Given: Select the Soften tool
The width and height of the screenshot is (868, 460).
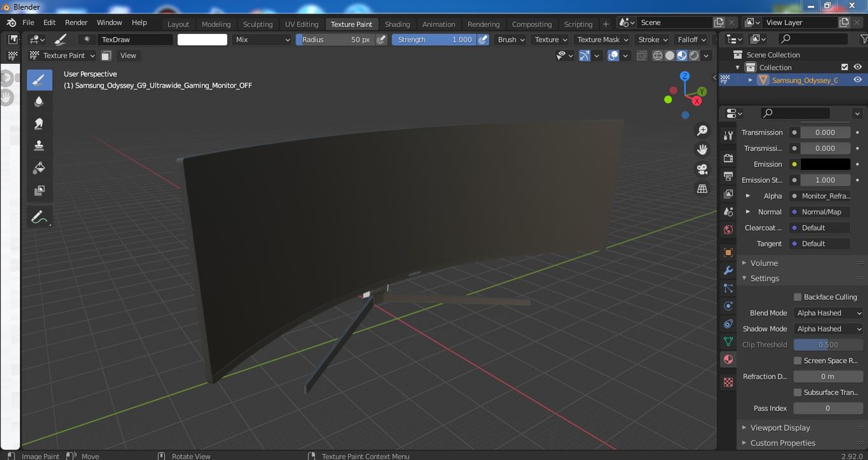Looking at the screenshot, I should pyautogui.click(x=39, y=102).
